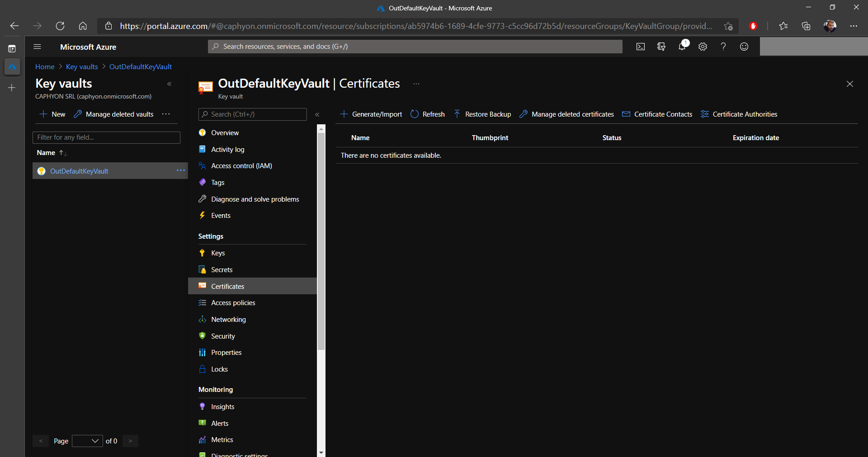Go to Key vaults breadcrumb
This screenshot has height=457, width=868.
click(82, 66)
